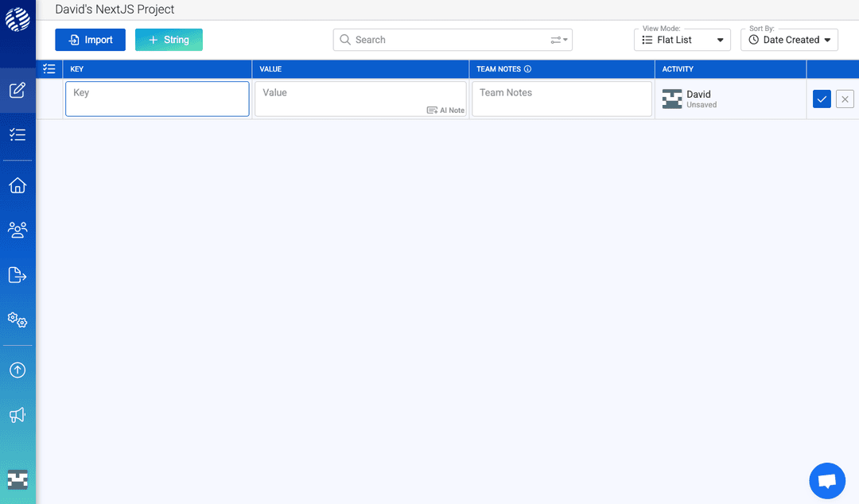
Task: Expand search filter options dropdown
Action: point(559,40)
